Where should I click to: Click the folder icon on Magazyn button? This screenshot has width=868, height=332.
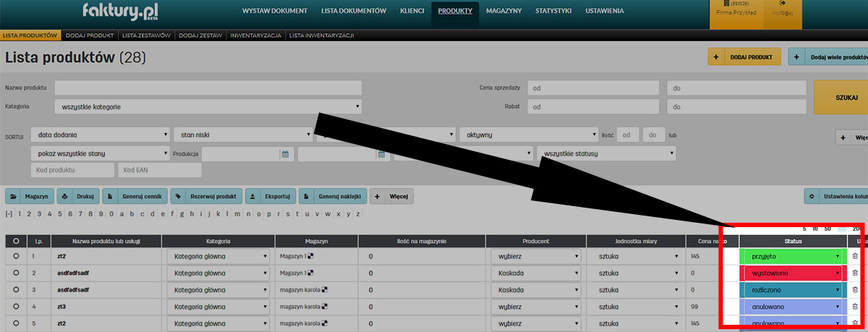coord(15,196)
